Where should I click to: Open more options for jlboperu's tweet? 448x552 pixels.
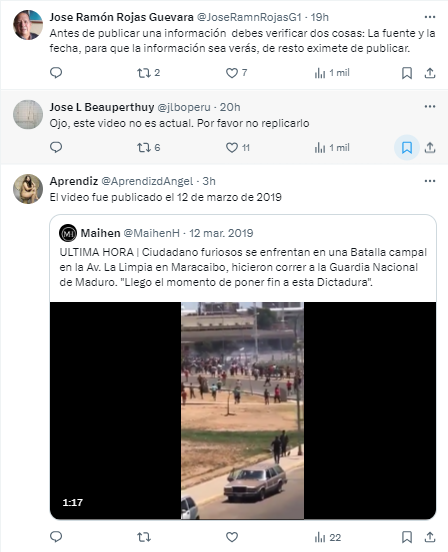pos(430,106)
